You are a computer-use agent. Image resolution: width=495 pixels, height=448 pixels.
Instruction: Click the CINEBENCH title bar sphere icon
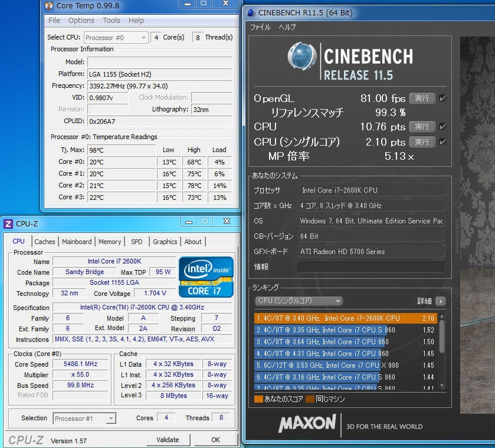click(x=251, y=12)
